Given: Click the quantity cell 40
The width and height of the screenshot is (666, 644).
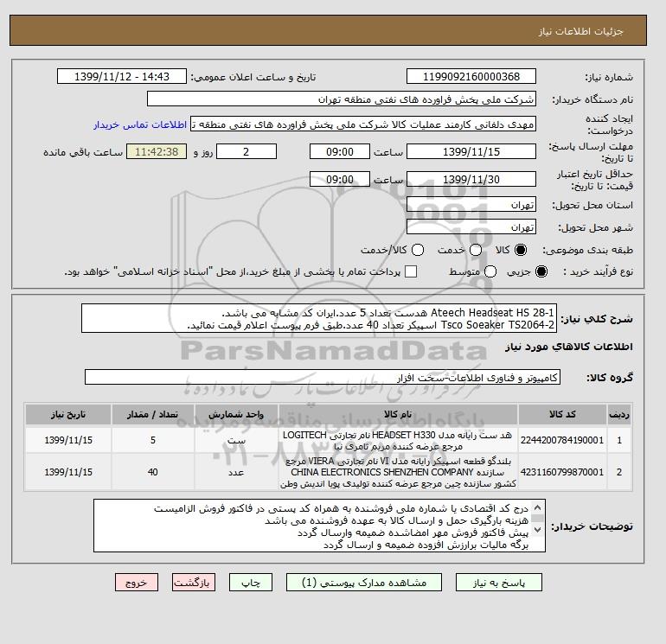Looking at the screenshot, I should point(153,472).
